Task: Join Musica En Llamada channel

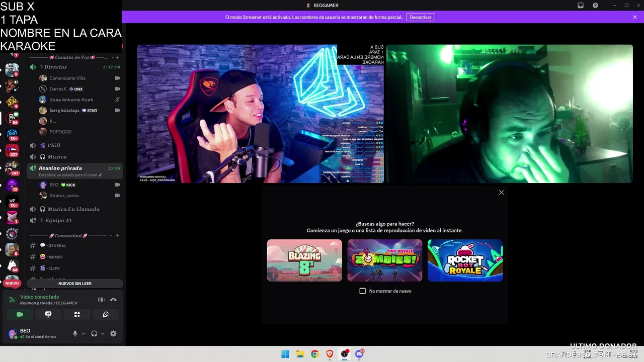Action: pyautogui.click(x=74, y=209)
